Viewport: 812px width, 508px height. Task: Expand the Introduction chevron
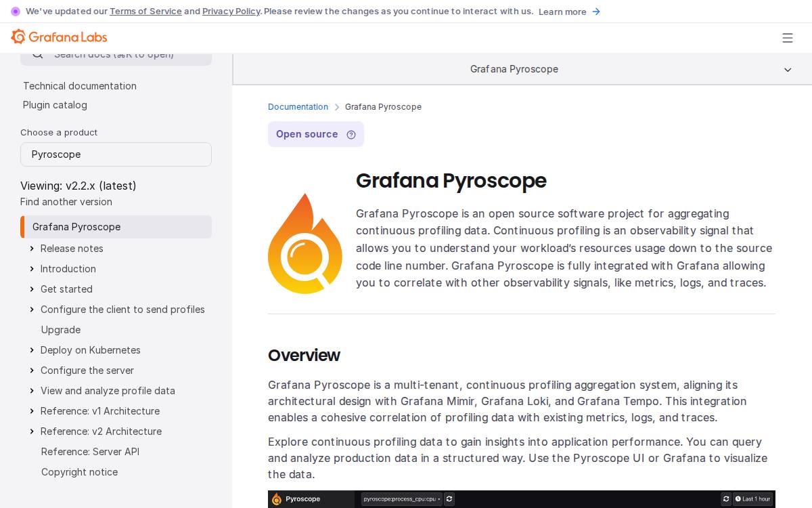(32, 269)
